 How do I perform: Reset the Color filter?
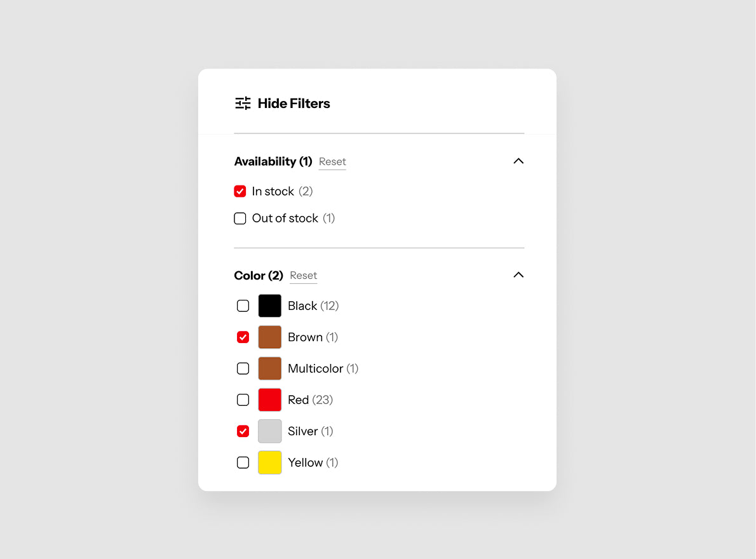303,276
